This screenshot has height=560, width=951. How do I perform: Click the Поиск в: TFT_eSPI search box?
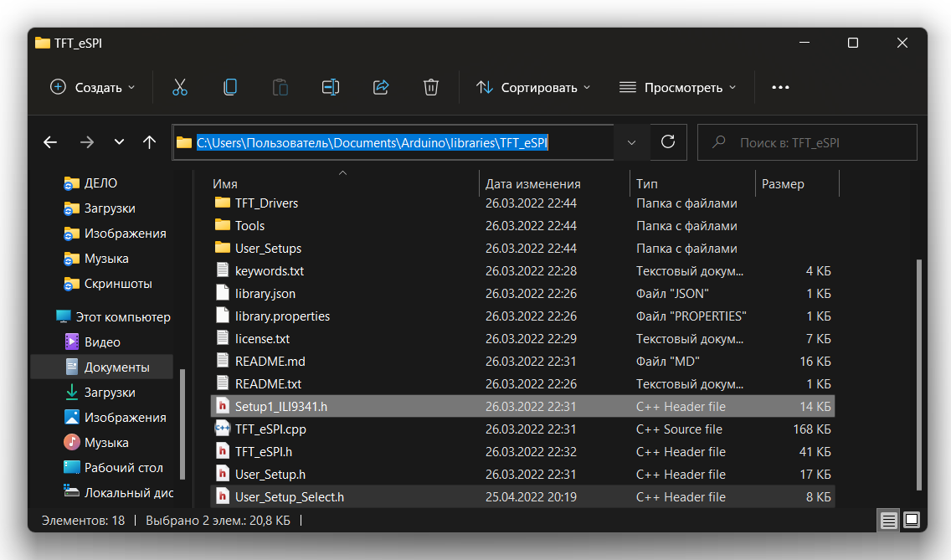point(807,142)
